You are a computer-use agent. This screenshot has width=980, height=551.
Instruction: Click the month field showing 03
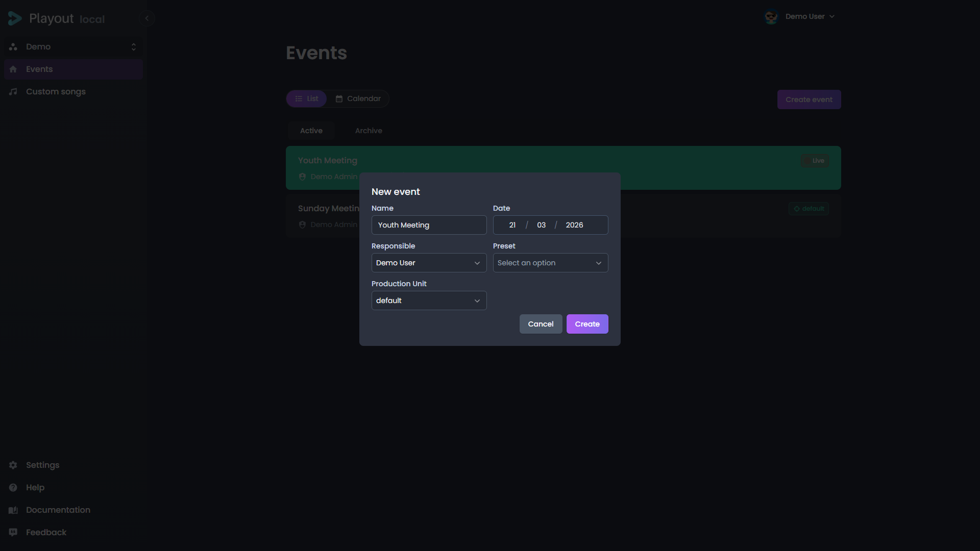541,225
